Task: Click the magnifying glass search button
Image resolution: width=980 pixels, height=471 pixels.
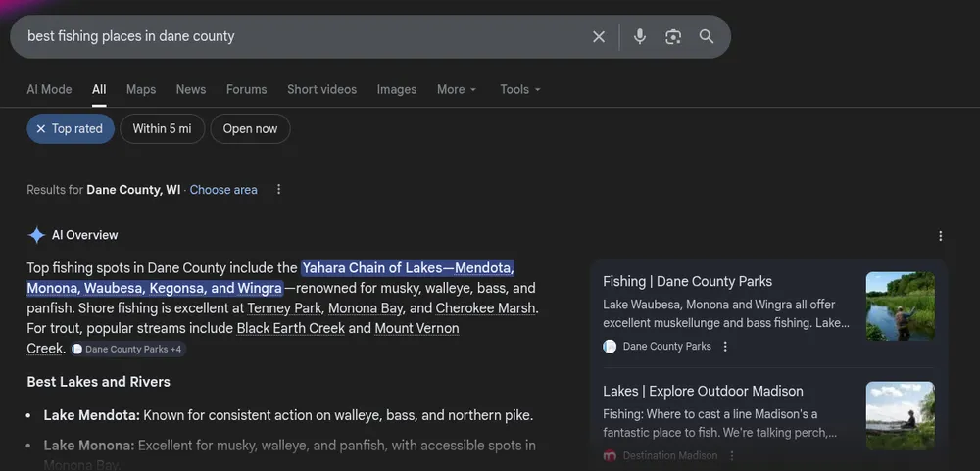Action: pos(707,37)
